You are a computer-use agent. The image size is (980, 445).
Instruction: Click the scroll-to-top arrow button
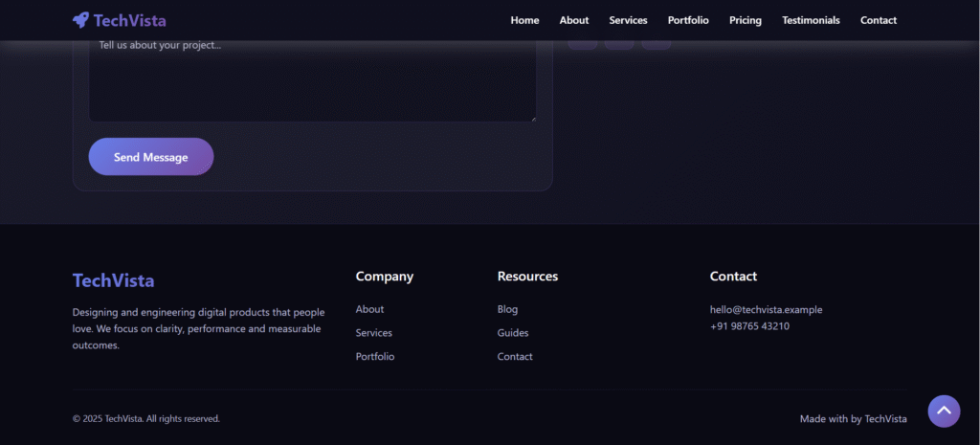(944, 412)
